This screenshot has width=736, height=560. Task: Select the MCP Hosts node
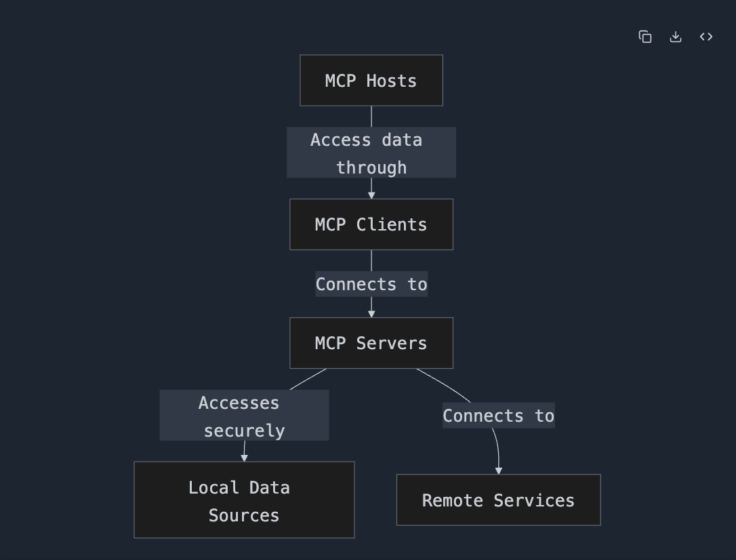coord(371,81)
